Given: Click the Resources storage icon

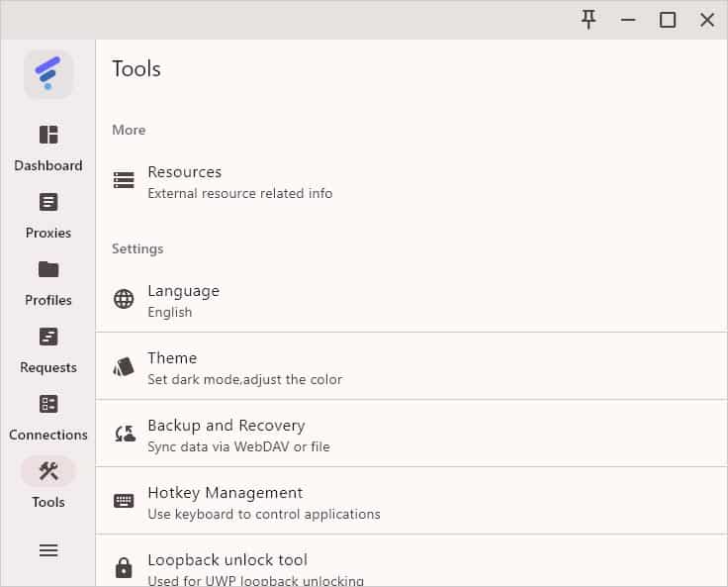Looking at the screenshot, I should tap(124, 180).
